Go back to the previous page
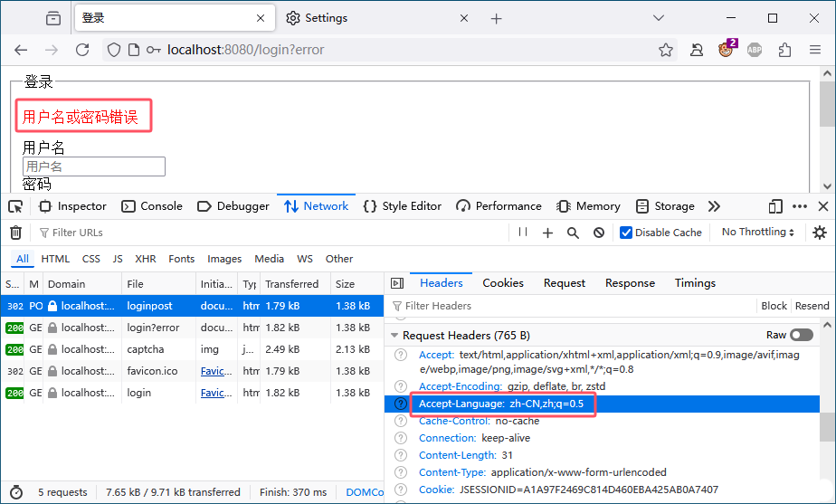This screenshot has width=836, height=504. click(21, 50)
